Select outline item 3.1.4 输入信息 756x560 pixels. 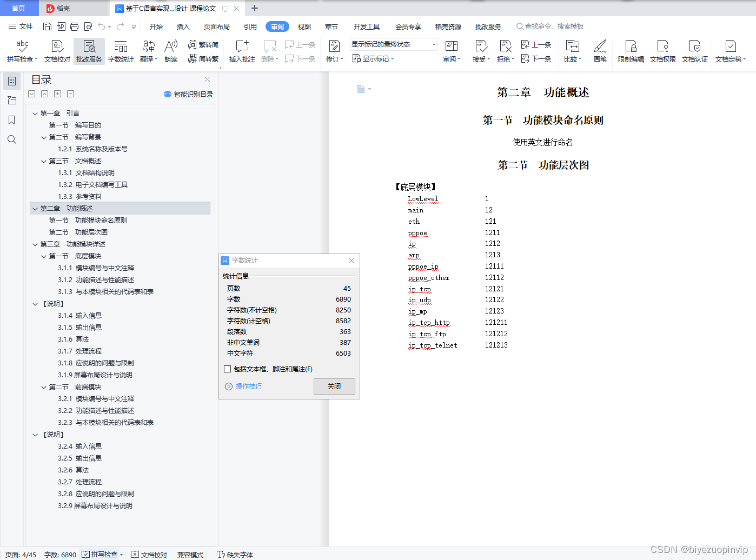[80, 316]
